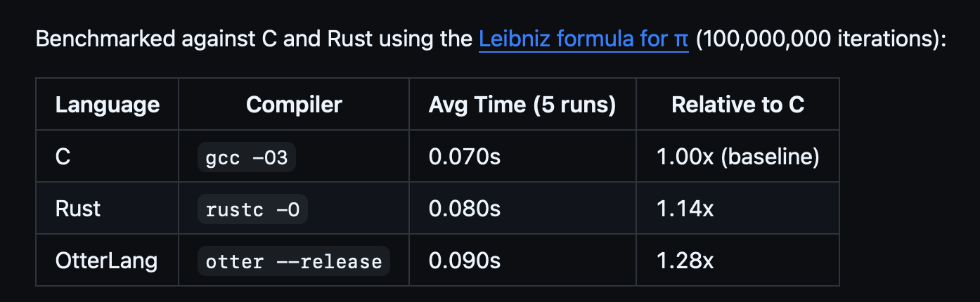This screenshot has width=980, height=302.
Task: Click the (100,000,000 iterations) text
Action: [x=816, y=39]
